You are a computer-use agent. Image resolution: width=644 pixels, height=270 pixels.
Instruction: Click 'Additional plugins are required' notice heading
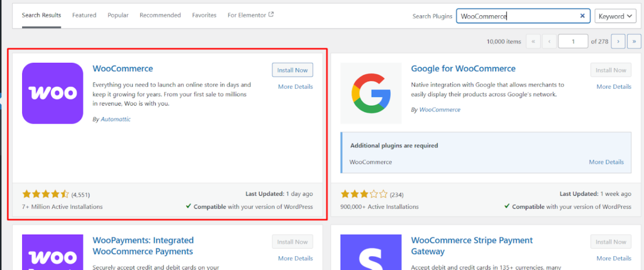coord(394,145)
